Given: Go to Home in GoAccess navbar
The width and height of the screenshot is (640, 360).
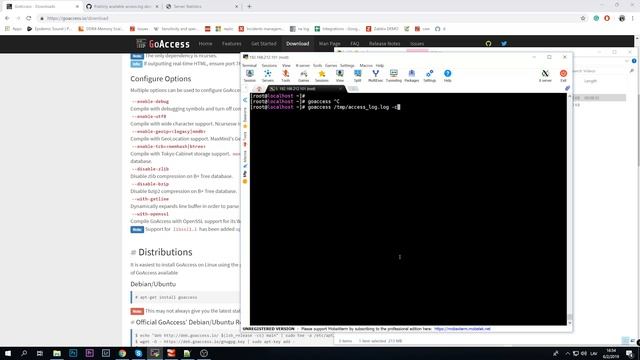Looking at the screenshot, I should click(x=205, y=44).
